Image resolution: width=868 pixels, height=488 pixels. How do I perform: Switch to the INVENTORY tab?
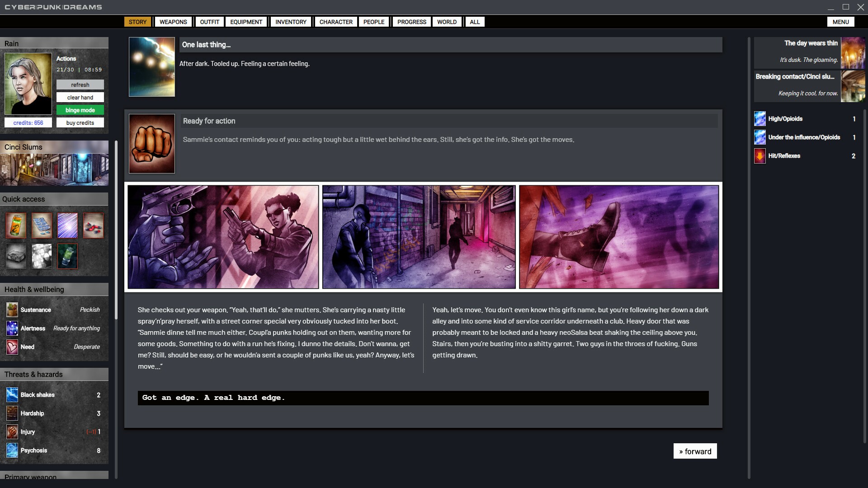pyautogui.click(x=291, y=22)
